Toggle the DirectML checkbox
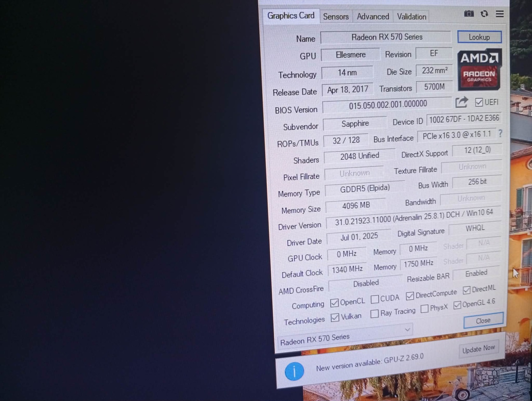Screen dimensions: 532x401 [466, 290]
